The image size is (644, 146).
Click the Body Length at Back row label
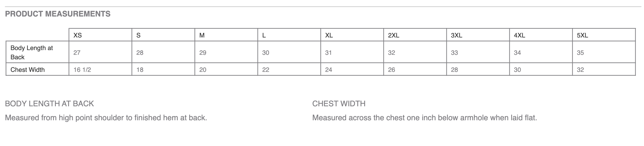(32, 52)
